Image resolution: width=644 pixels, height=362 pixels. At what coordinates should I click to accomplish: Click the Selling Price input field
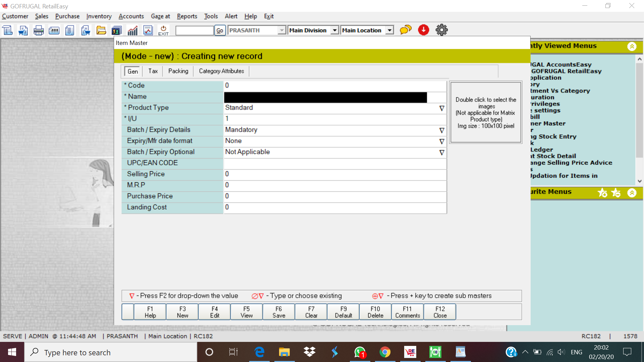click(x=335, y=174)
